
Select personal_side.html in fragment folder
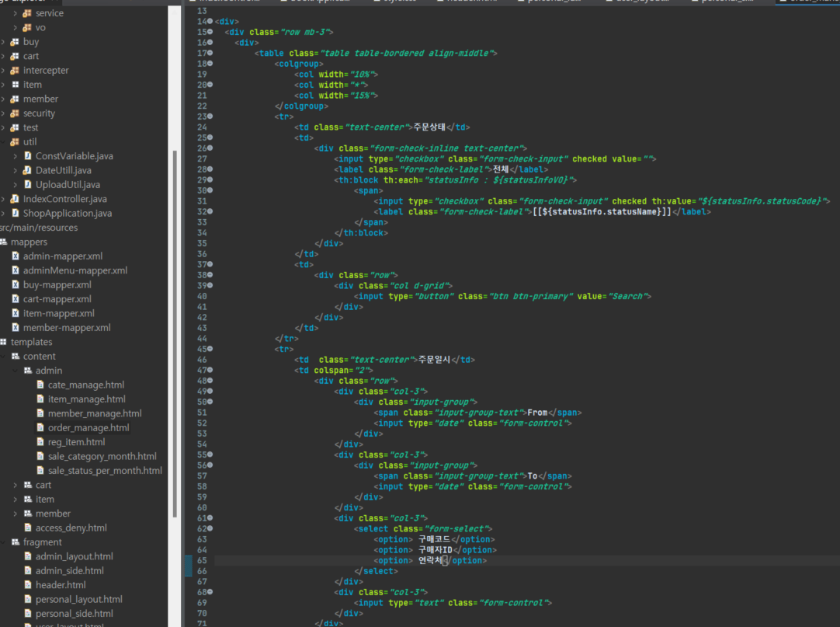74,614
